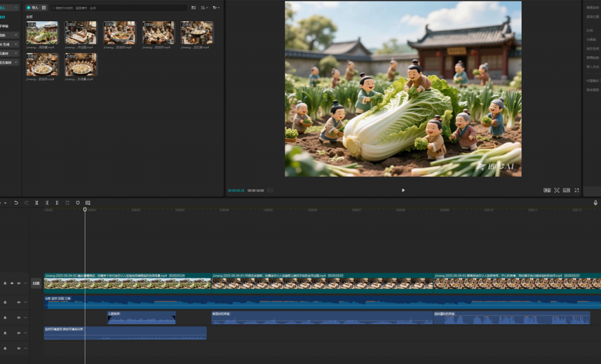601x364 pixels.
Task: Lock the laughter sound effect track
Action: 5,318
